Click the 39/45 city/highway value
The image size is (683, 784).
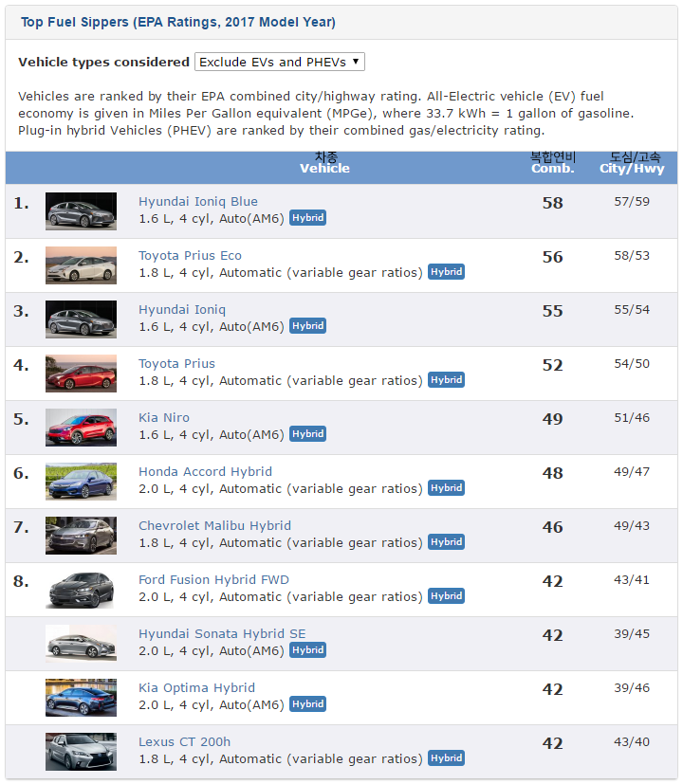(632, 633)
